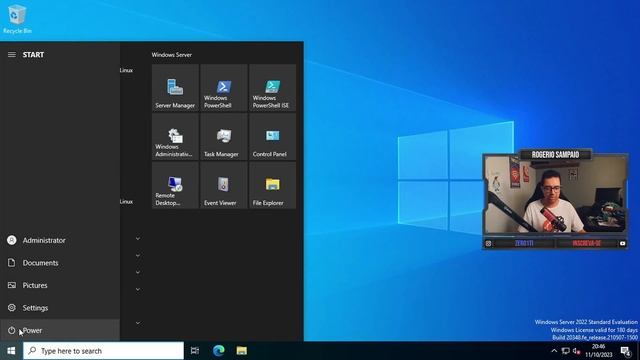
Task: Select the Windows Server group header
Action: click(172, 55)
